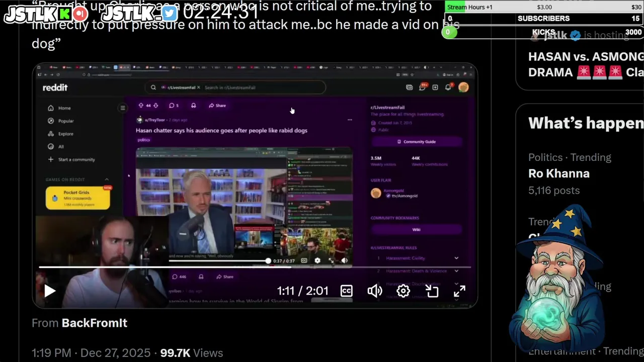Pop out the tweet video in picture-in-picture
This screenshot has height=362, width=644.
432,291
